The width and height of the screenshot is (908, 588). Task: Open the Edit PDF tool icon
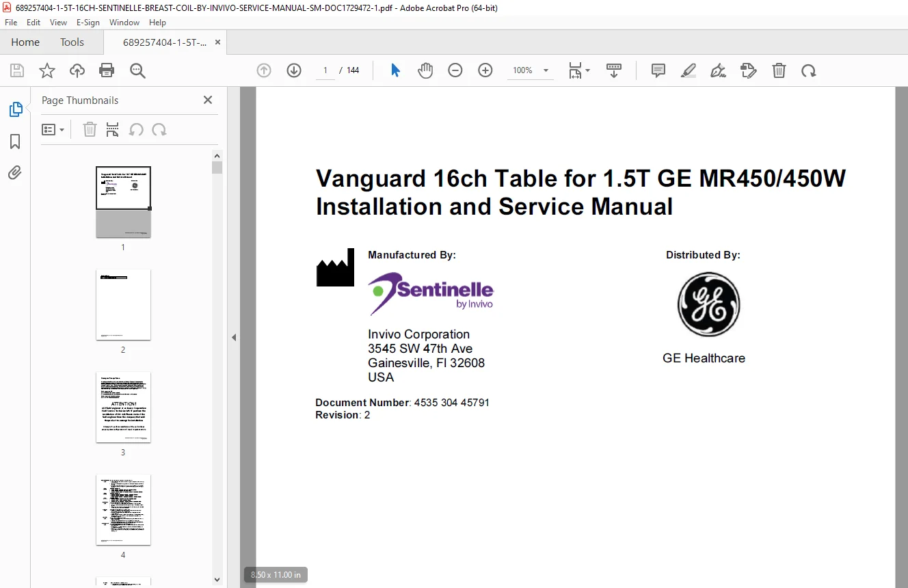749,70
